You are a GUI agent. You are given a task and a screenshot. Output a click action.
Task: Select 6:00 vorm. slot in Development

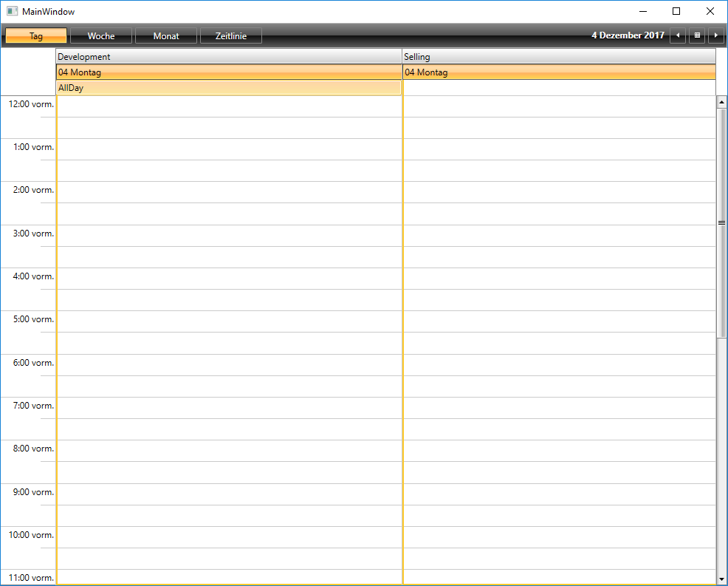click(229, 365)
